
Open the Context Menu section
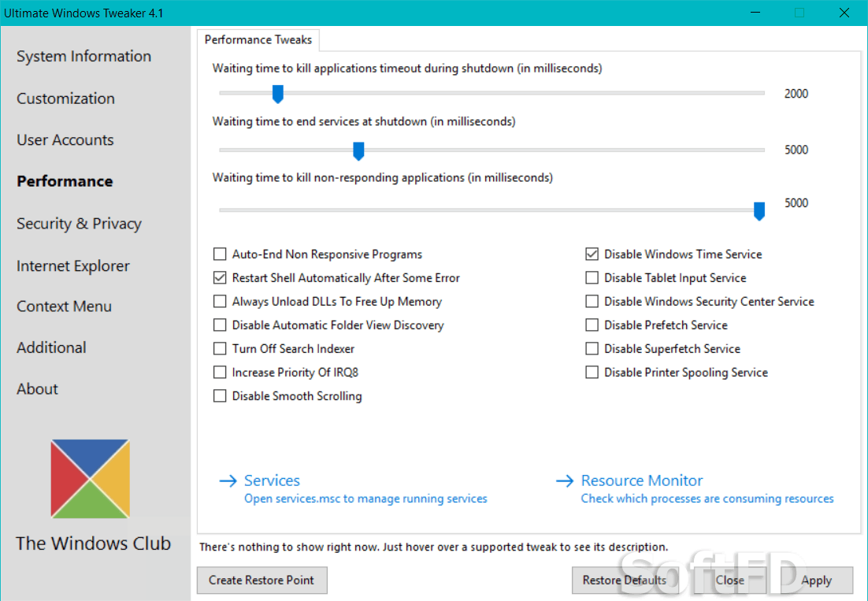(65, 306)
